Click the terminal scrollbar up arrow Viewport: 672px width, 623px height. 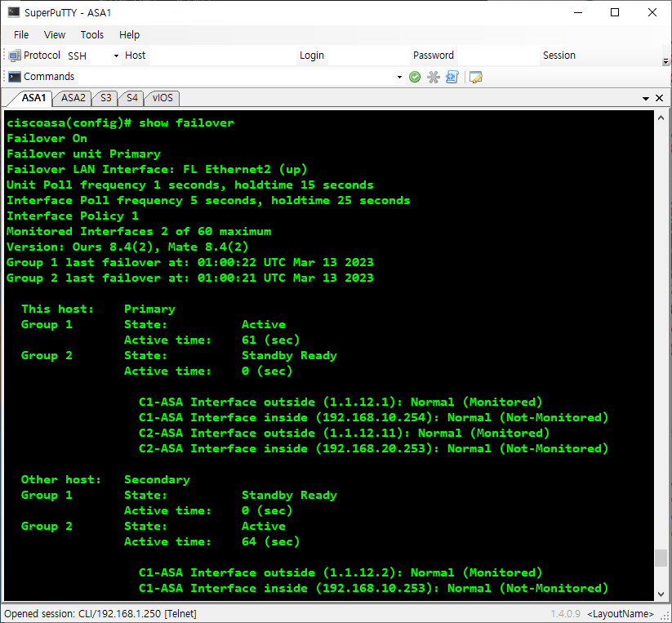click(x=661, y=118)
